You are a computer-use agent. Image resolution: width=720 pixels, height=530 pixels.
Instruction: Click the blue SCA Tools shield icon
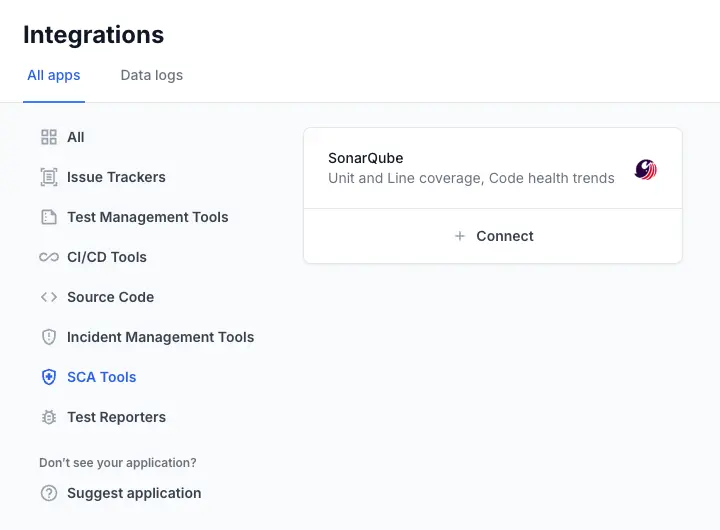(49, 377)
